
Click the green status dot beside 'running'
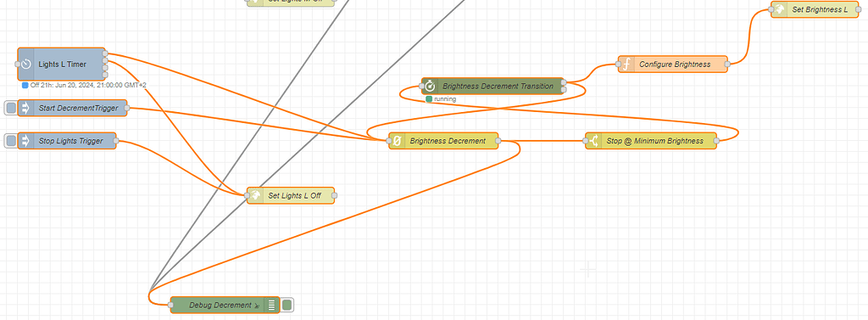[429, 99]
